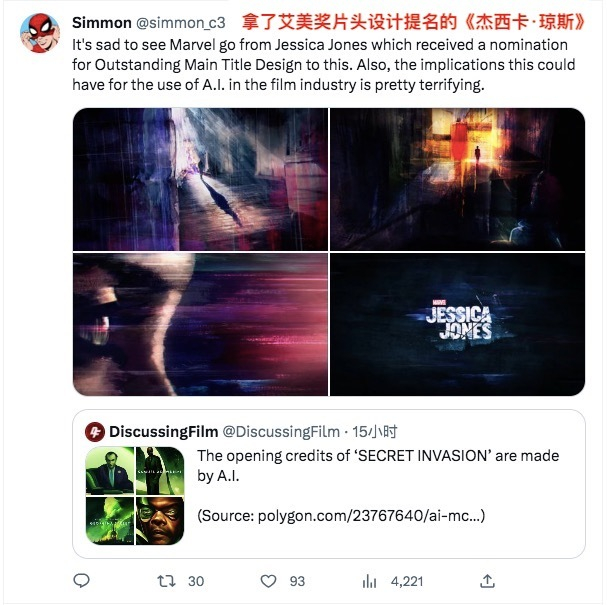Image resolution: width=607 pixels, height=605 pixels.
Task: Like the tweet with heart icon
Action: 268,581
